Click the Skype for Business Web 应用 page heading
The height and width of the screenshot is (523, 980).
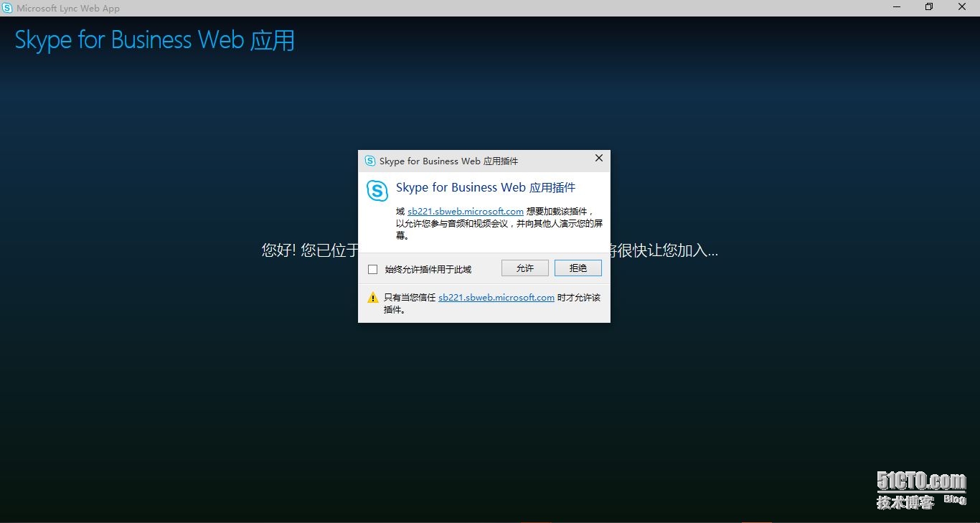[x=155, y=40]
